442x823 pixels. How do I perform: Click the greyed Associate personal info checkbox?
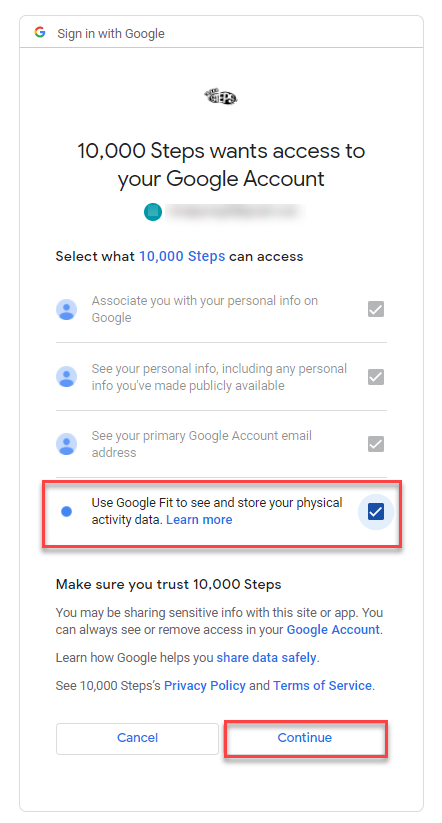coord(376,309)
